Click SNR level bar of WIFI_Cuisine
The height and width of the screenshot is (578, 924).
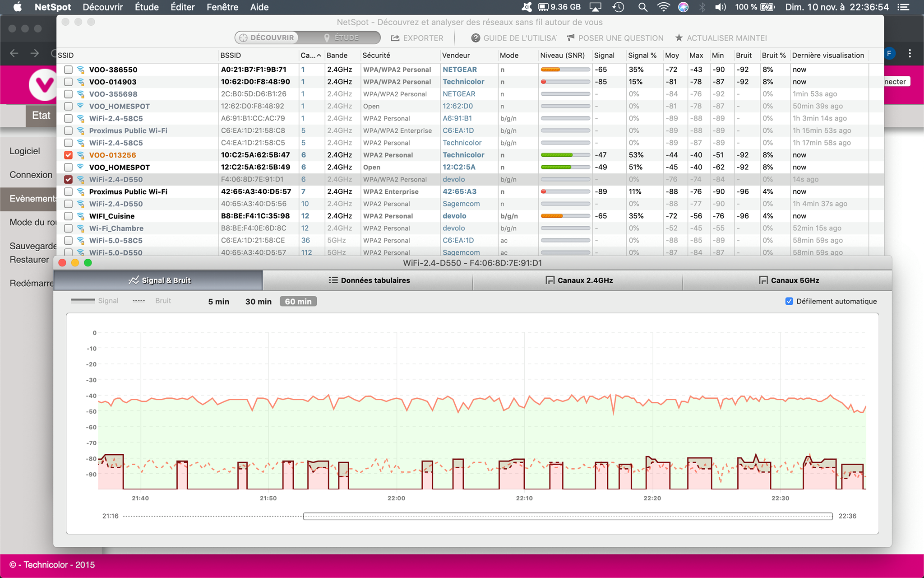pos(565,216)
